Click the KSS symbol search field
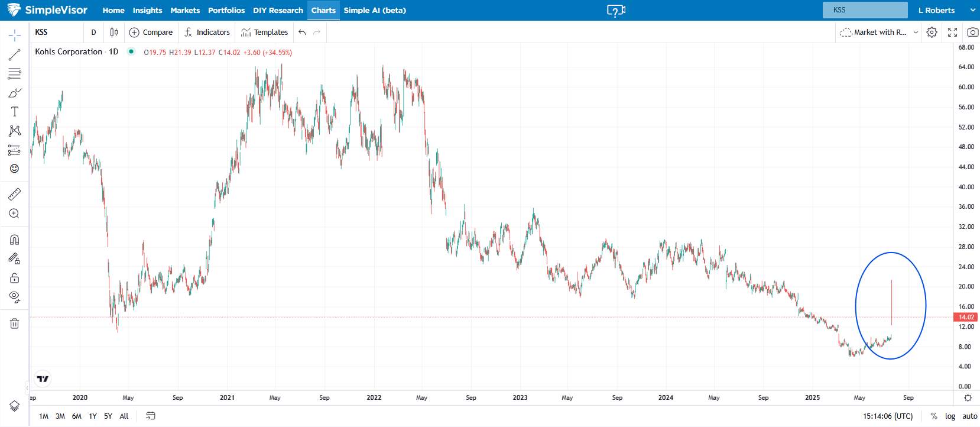The width and height of the screenshot is (980, 427). [x=57, y=33]
